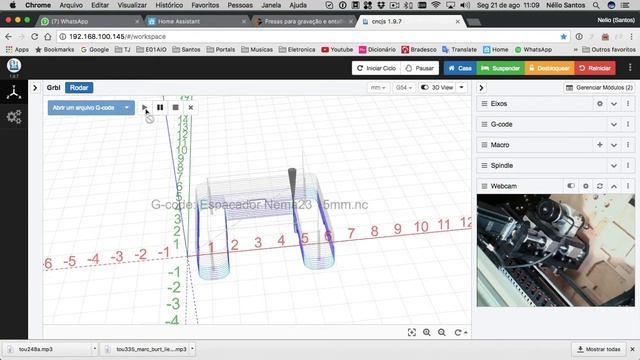Switch to the Home Assistant tab
The image size is (640, 360).
click(x=196, y=21)
